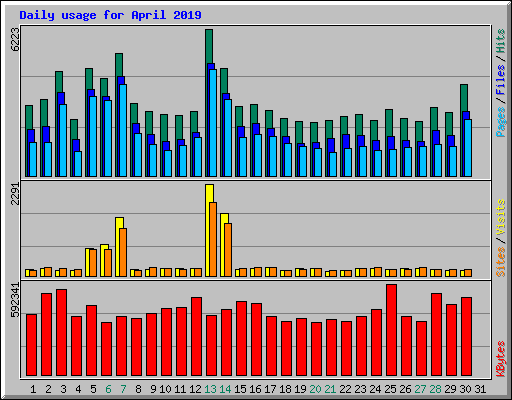Click the Sites legend label
The height and width of the screenshot is (400, 512).
[x=501, y=262]
